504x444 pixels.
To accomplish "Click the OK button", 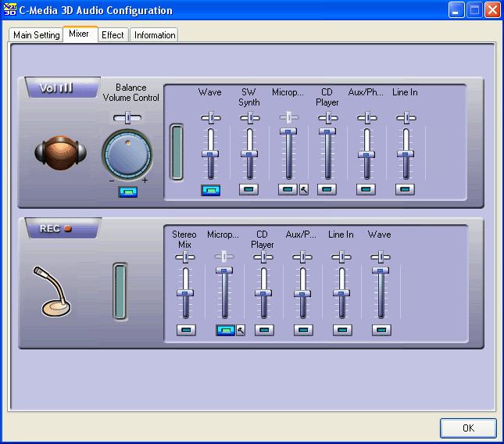I will 468,428.
